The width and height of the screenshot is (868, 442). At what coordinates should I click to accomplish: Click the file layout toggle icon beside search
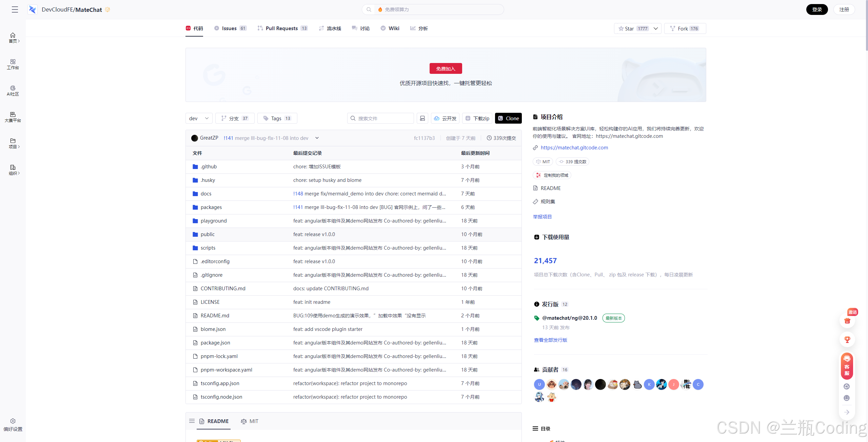[422, 118]
